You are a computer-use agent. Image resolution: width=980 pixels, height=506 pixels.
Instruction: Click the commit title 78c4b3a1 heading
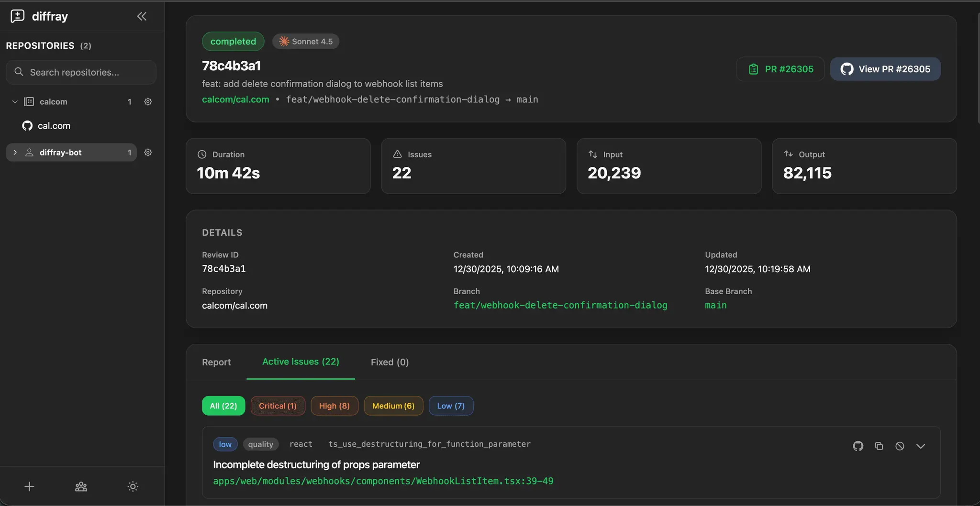231,66
